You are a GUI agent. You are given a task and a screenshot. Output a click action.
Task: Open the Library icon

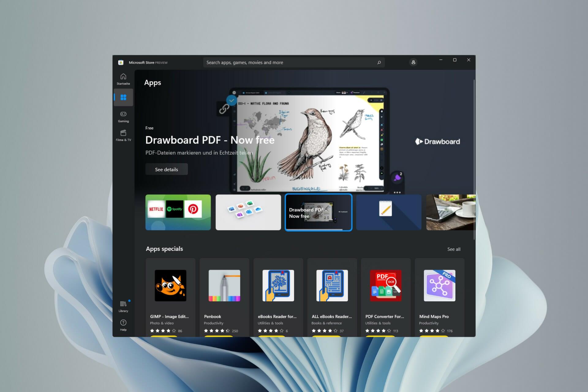coord(123,306)
